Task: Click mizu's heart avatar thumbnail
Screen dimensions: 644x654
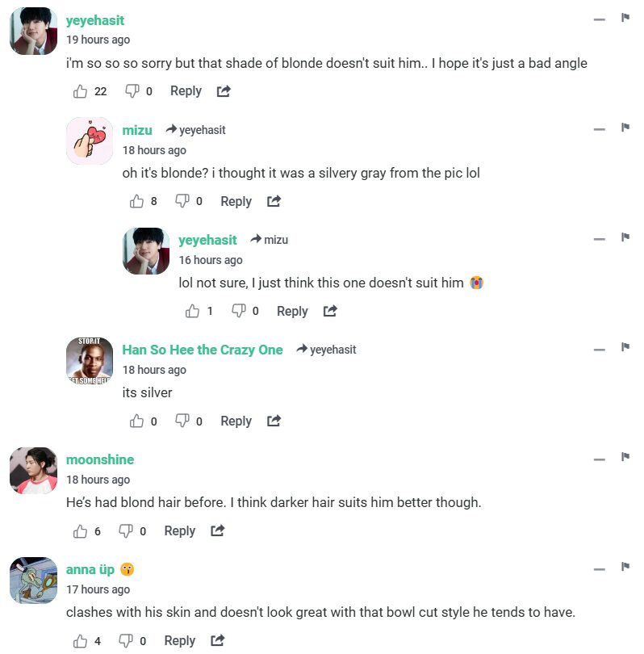Action: [x=90, y=141]
